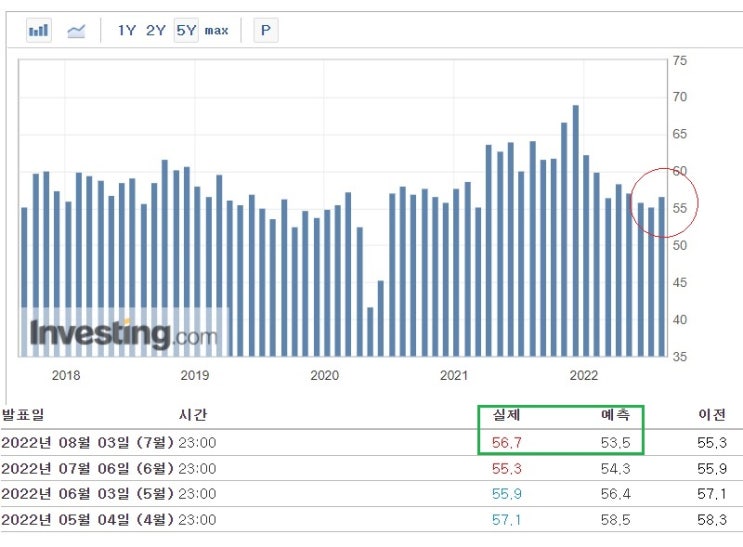The image size is (743, 547).
Task: Click previous value 55.3 in July row
Action: 712,443
